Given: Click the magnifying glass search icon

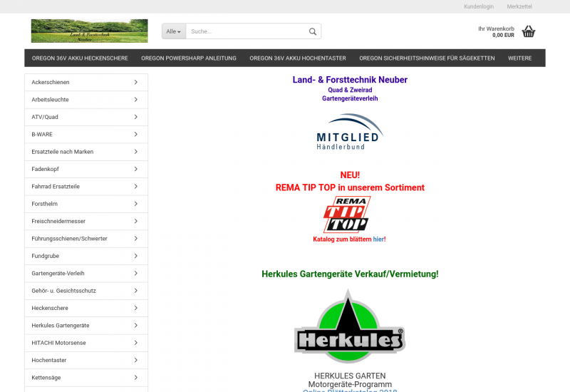Looking at the screenshot, I should coord(312,31).
